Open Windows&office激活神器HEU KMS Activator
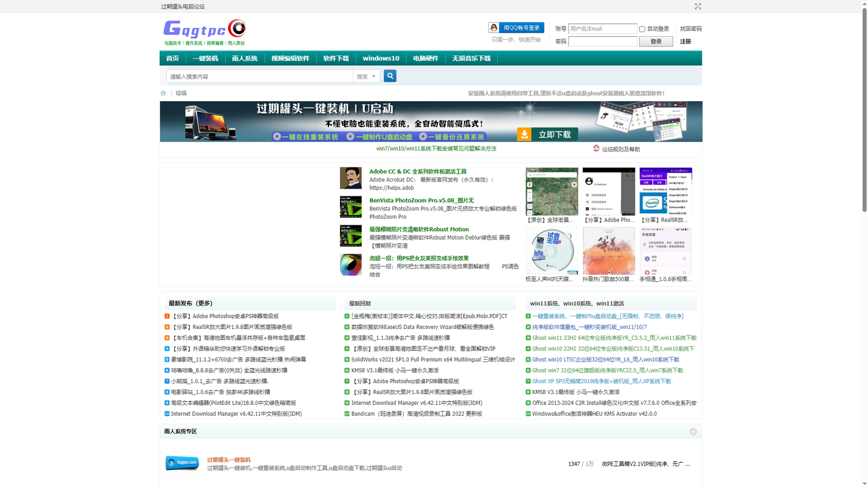 pos(594,414)
